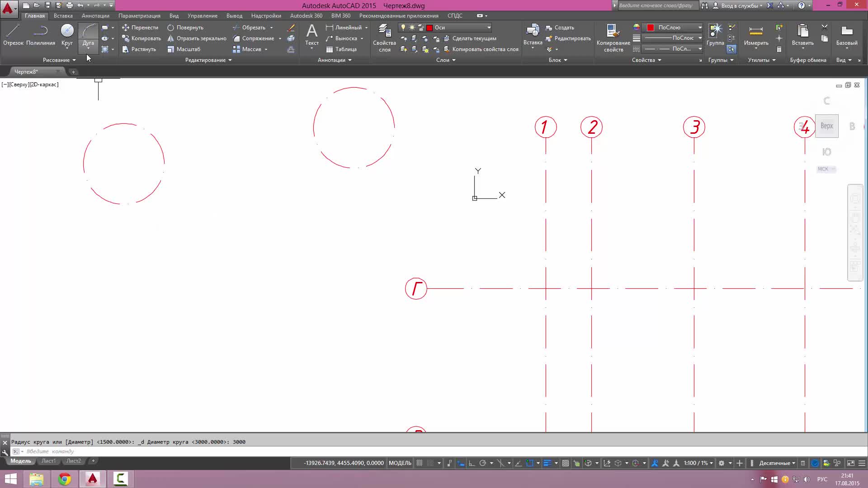Click the Повернуть rotate tool
Viewport: 868px width, 488px height.
(x=185, y=28)
